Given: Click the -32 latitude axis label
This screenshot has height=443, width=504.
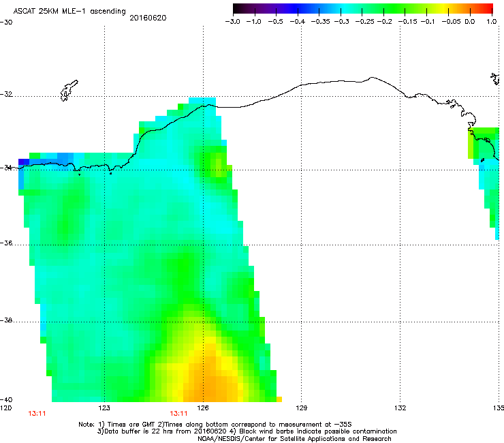Looking at the screenshot, I should [6, 94].
